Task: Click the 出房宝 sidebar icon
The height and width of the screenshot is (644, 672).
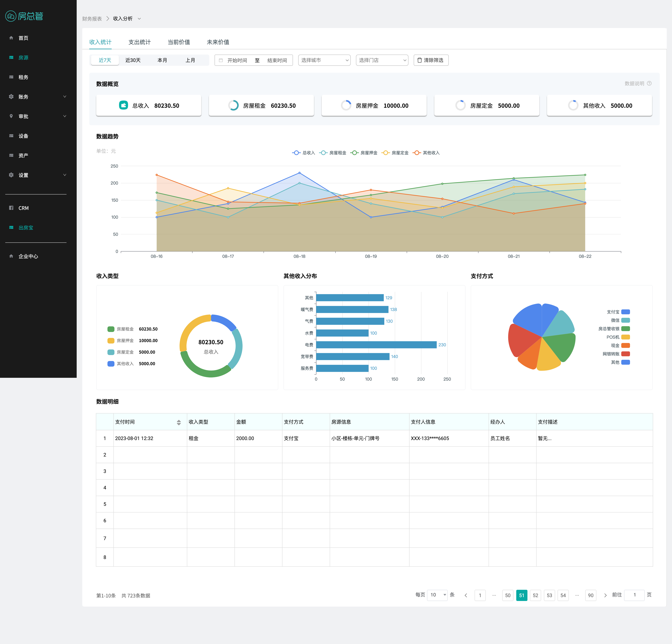Action: pos(11,227)
